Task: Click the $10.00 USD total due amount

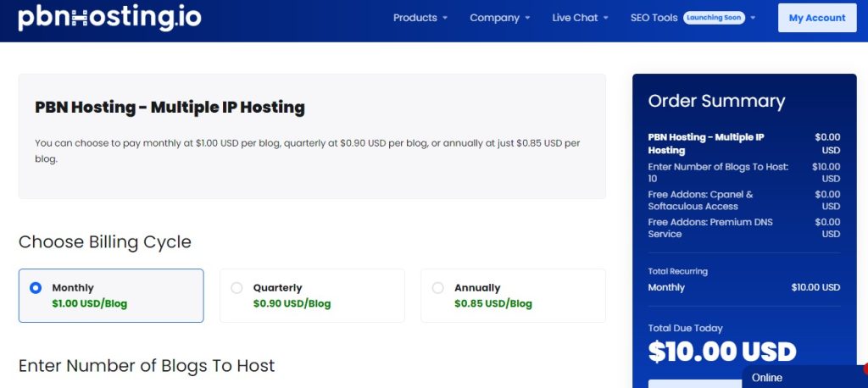Action: click(x=722, y=352)
